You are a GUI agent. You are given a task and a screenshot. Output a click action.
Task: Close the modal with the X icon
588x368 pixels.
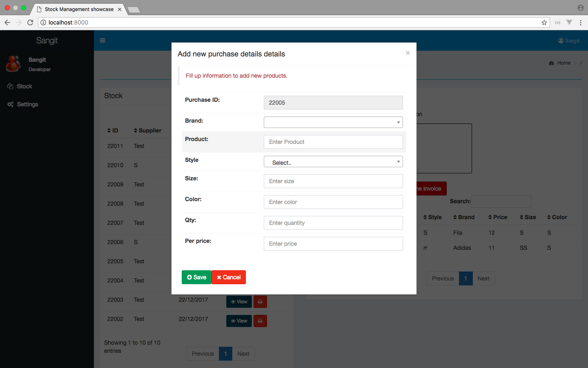click(x=408, y=53)
